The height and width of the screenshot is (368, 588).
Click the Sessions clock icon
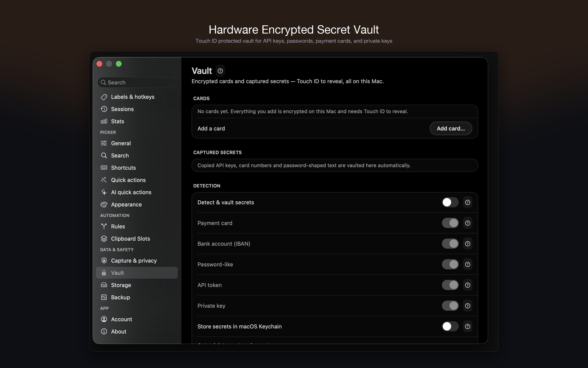[104, 109]
